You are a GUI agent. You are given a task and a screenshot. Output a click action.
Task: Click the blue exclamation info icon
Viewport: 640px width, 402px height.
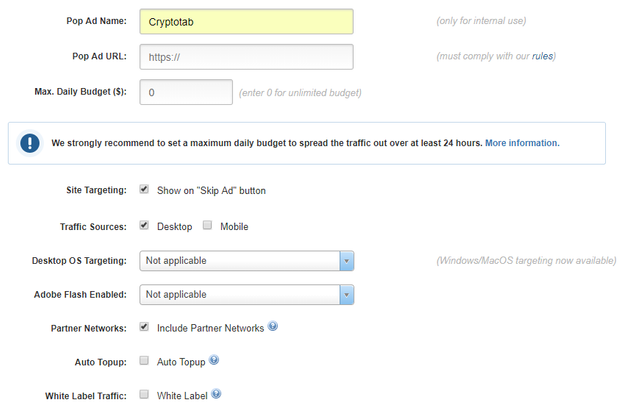31,143
